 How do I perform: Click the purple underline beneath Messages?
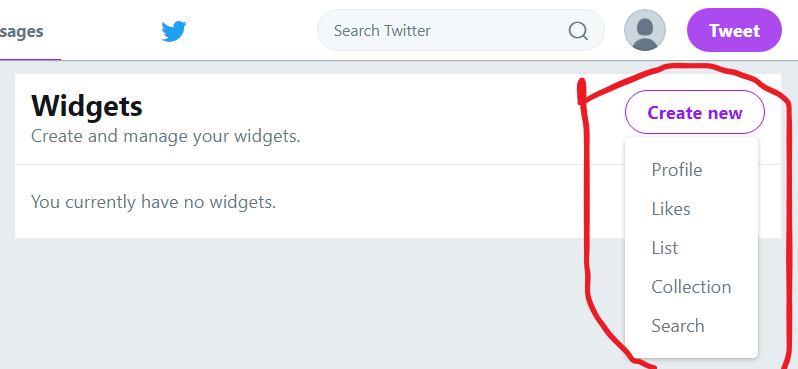click(31, 59)
